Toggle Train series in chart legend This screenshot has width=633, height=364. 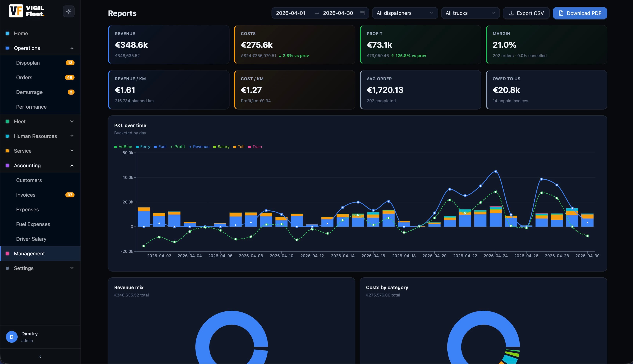255,147
